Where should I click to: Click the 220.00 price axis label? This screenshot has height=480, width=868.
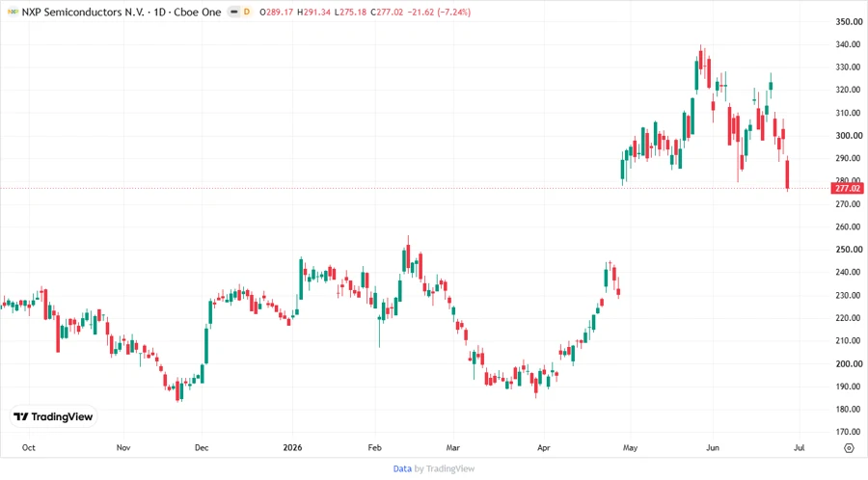(x=849, y=318)
